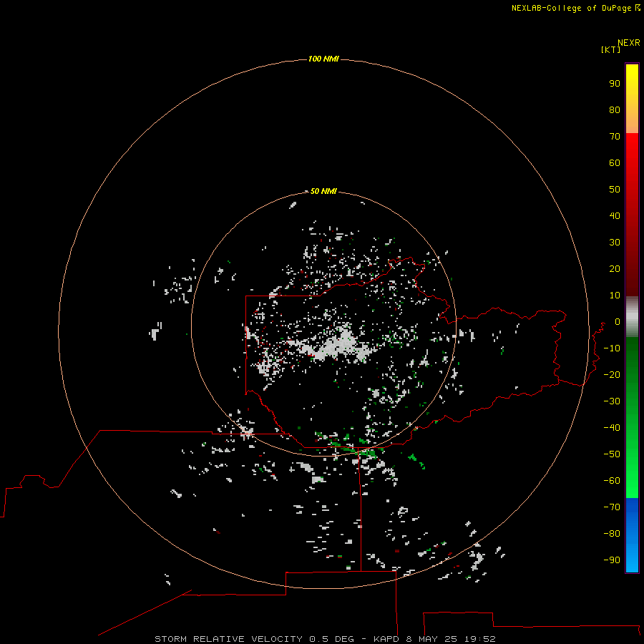This screenshot has height=644, width=644.
Task: Click the 10 value on the velocity scale
Action: click(615, 296)
